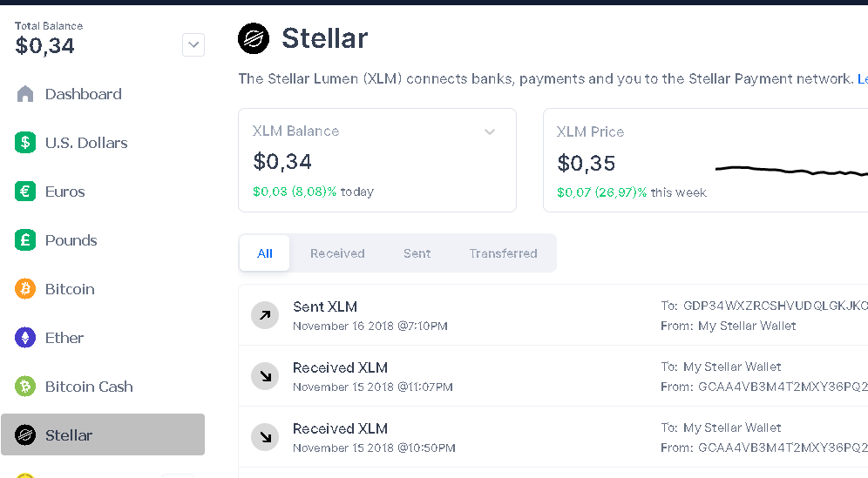Open the XLM Balance chevron dropdown
The height and width of the screenshot is (478, 868).
490,132
